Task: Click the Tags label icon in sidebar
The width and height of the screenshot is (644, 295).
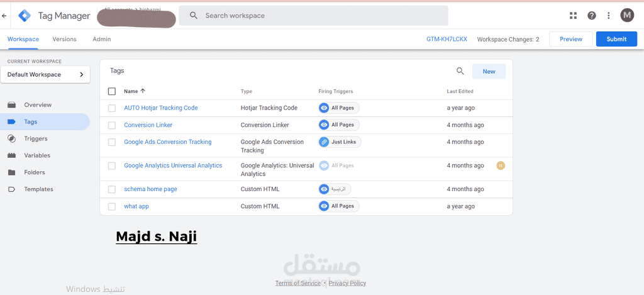Action: pos(11,121)
